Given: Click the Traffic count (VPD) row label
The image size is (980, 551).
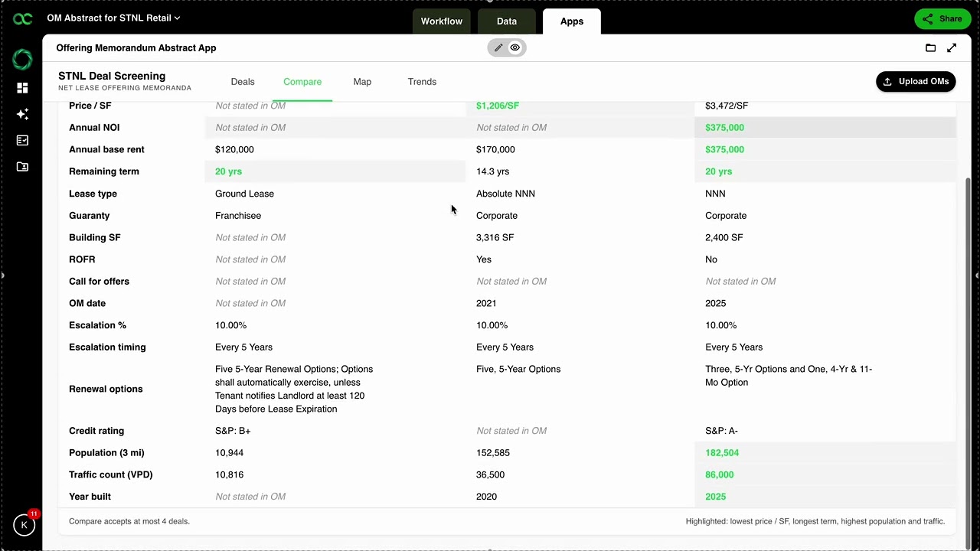Looking at the screenshot, I should click(x=110, y=474).
